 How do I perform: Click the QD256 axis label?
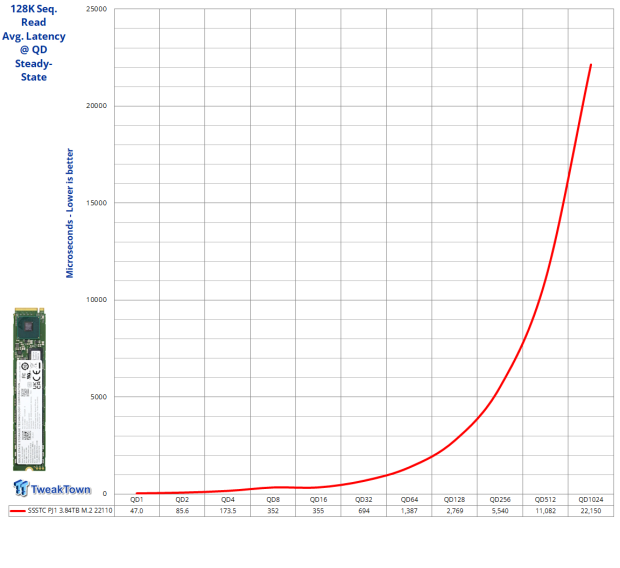500,500
